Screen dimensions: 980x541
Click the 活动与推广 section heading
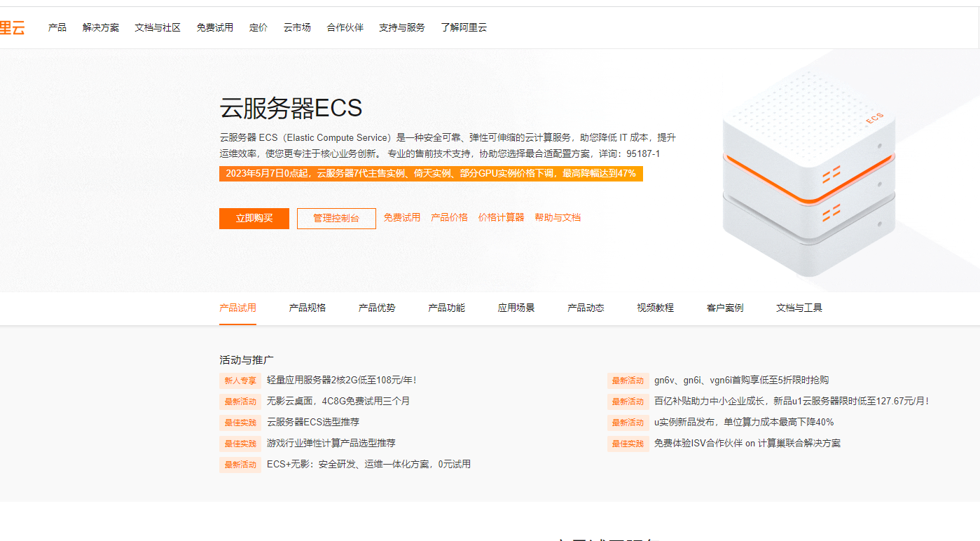[247, 360]
